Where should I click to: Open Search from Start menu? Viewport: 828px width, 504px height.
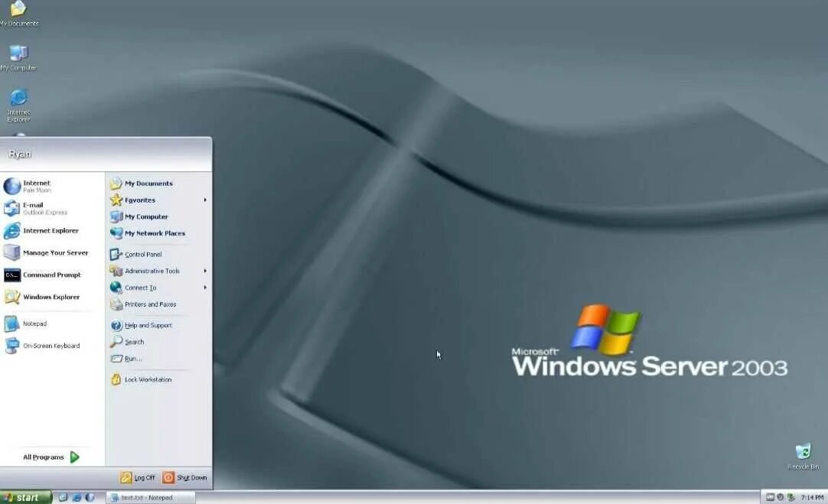(158, 342)
